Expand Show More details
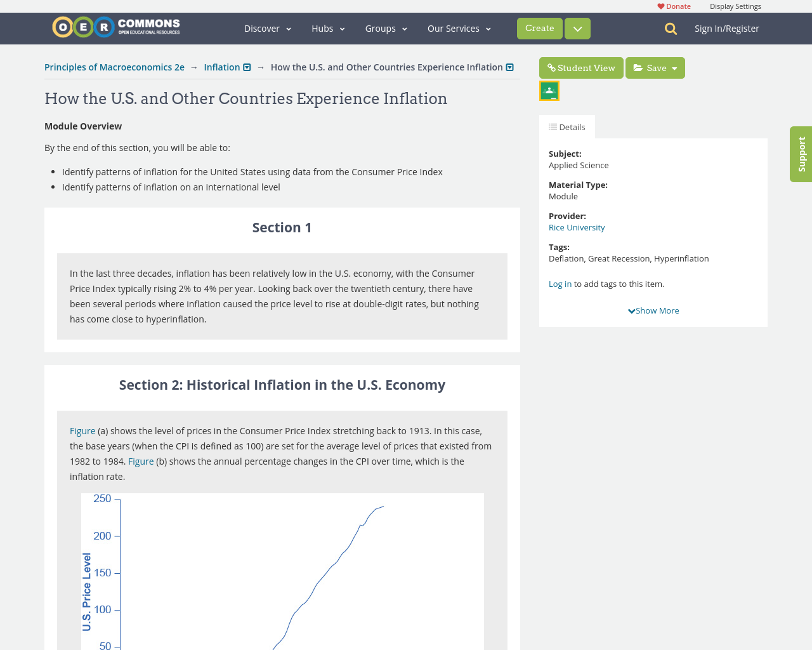The width and height of the screenshot is (812, 650). click(x=653, y=310)
